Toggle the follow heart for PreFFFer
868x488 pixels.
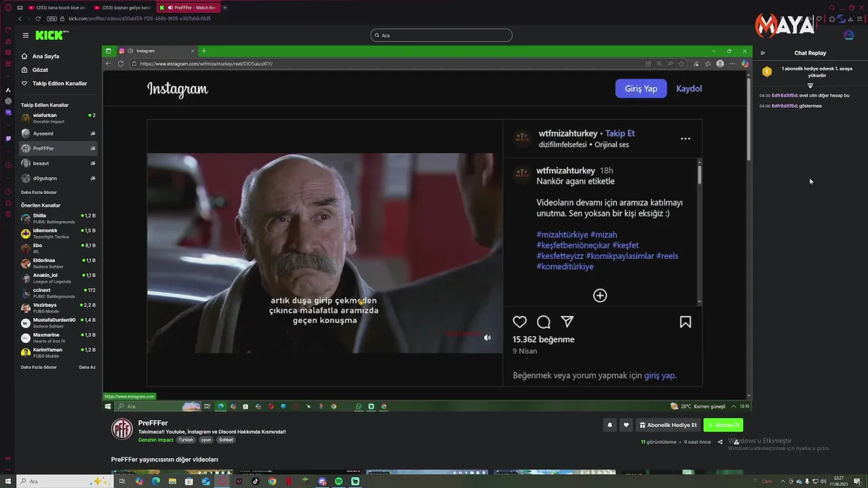[626, 425]
